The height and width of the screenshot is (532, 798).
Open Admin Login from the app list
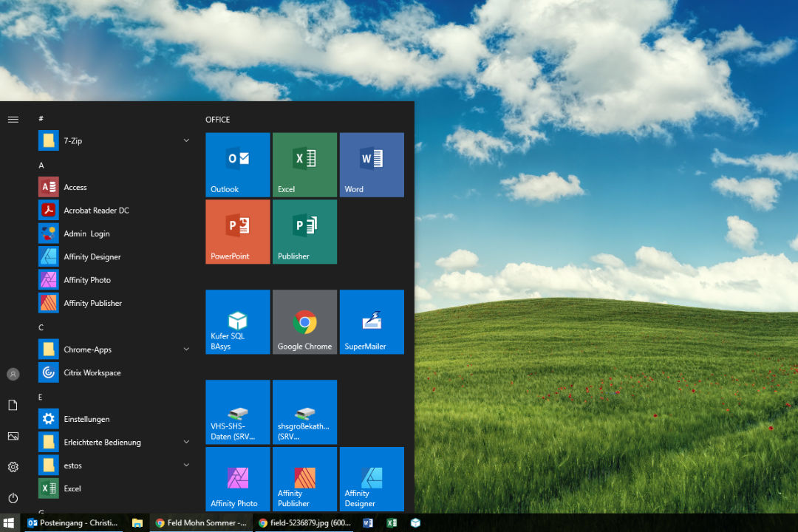pos(115,233)
